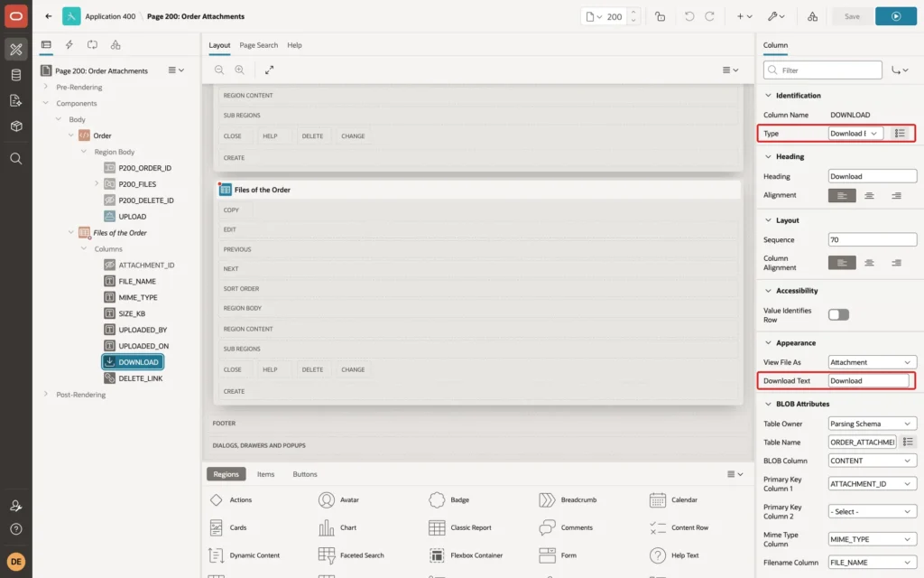The height and width of the screenshot is (578, 924).
Task: Edit the Sequence field
Action: click(x=873, y=239)
